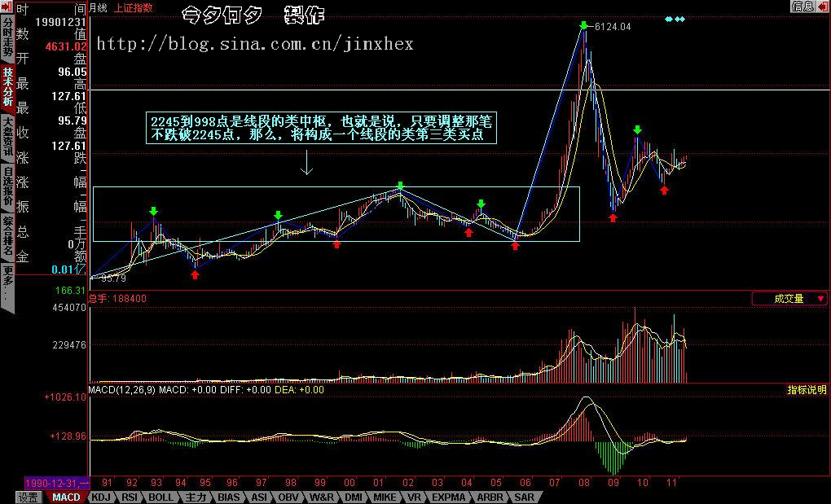Click the 信息 button at top right
Screen dimensions: 831x504
click(x=802, y=7)
